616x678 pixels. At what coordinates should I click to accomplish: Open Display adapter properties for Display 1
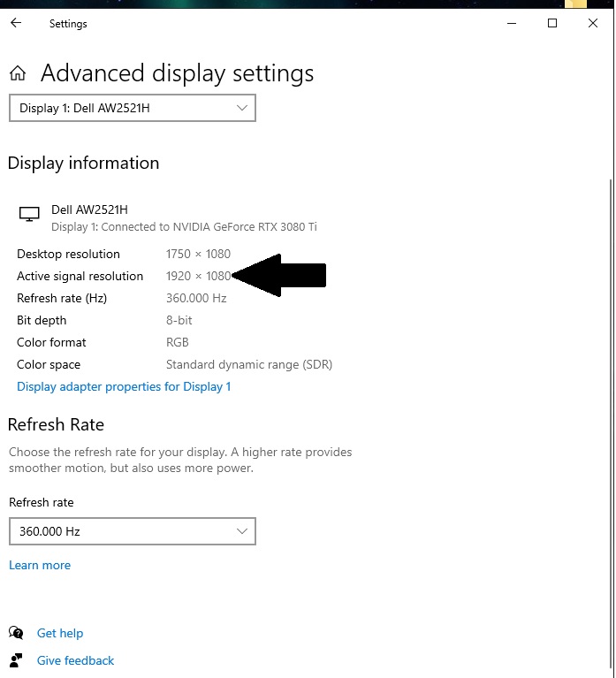coord(124,386)
